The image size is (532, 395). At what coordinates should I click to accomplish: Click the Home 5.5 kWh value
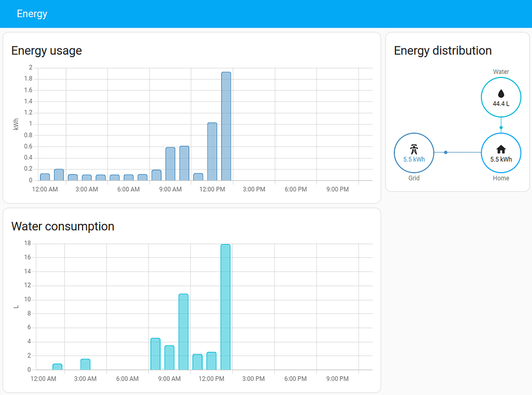501,160
